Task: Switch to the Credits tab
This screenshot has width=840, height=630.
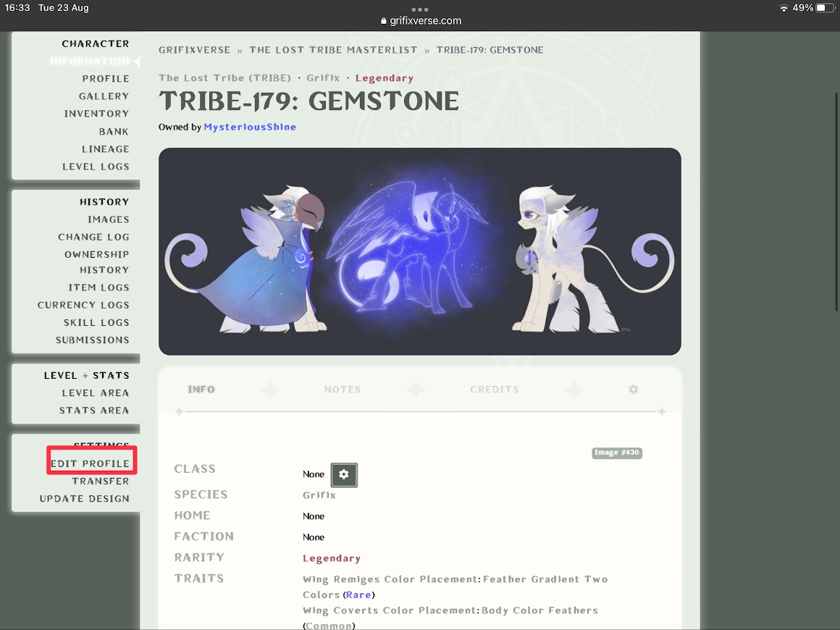Action: click(495, 390)
